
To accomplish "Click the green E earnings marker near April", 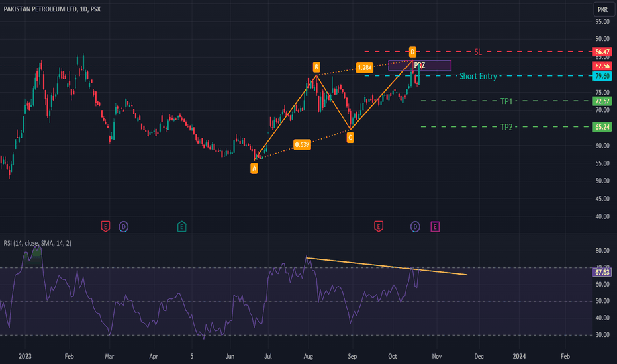I will [181, 226].
